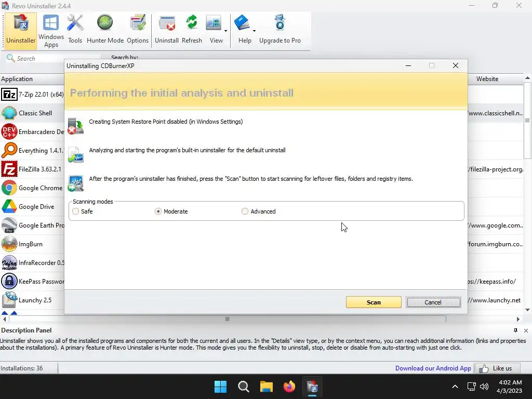
Task: Open the Tools toolbar item
Action: point(75,30)
